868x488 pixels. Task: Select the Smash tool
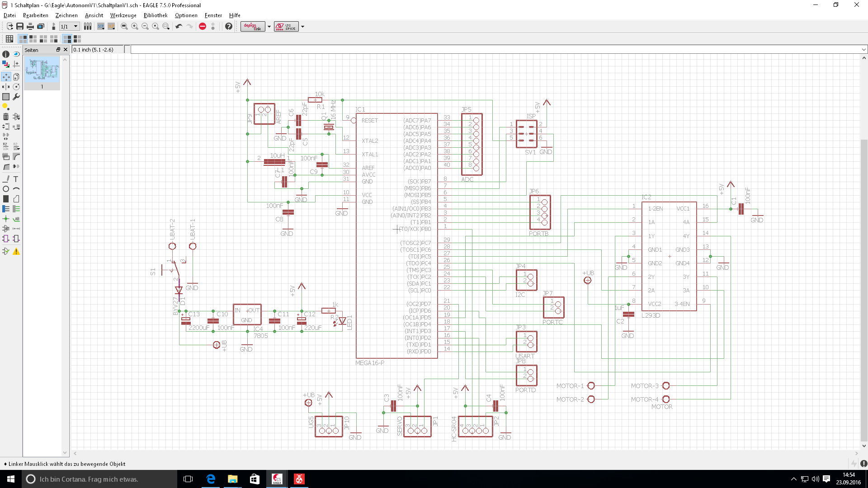(6, 156)
